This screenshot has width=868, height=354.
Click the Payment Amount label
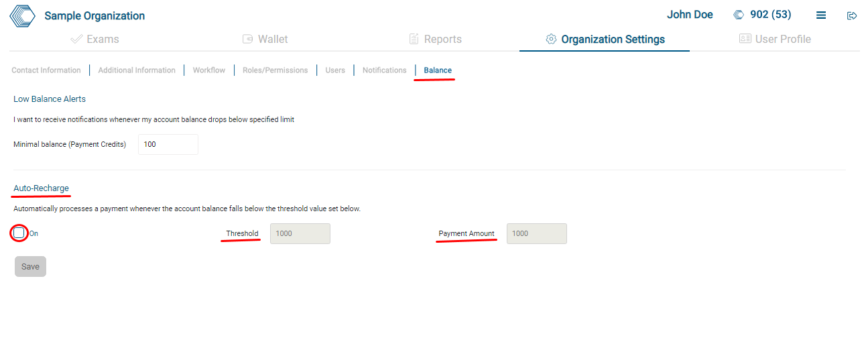click(467, 233)
